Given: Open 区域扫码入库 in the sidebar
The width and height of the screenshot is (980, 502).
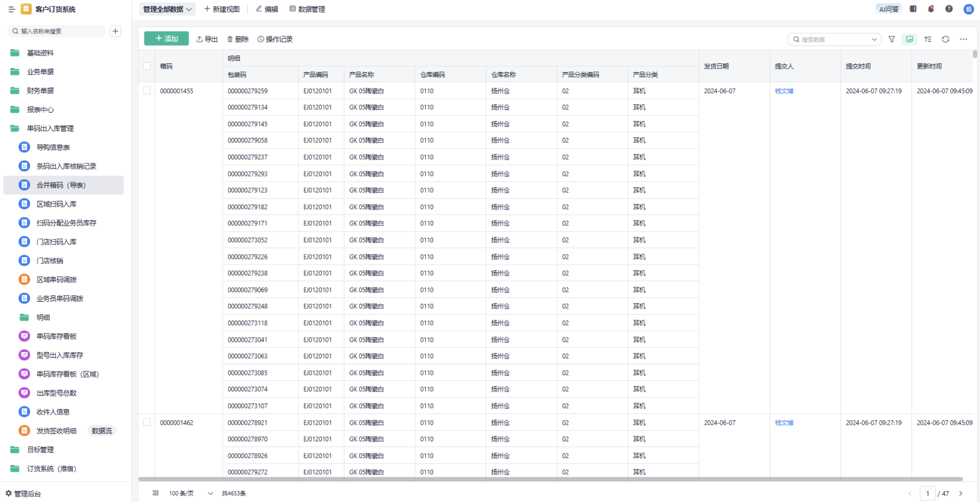Looking at the screenshot, I should [56, 204].
